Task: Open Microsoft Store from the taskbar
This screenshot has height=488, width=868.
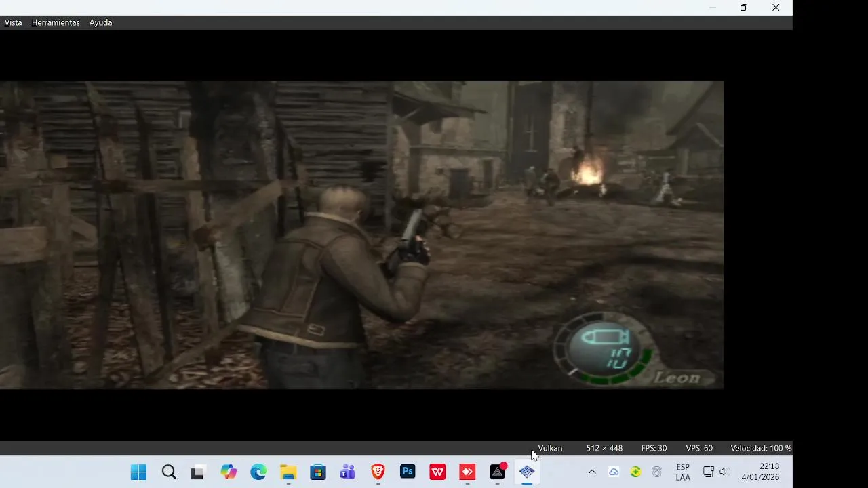Action: click(318, 472)
